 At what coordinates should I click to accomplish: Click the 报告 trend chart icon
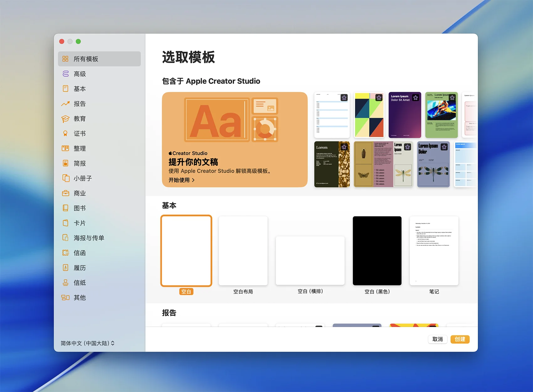[65, 104]
